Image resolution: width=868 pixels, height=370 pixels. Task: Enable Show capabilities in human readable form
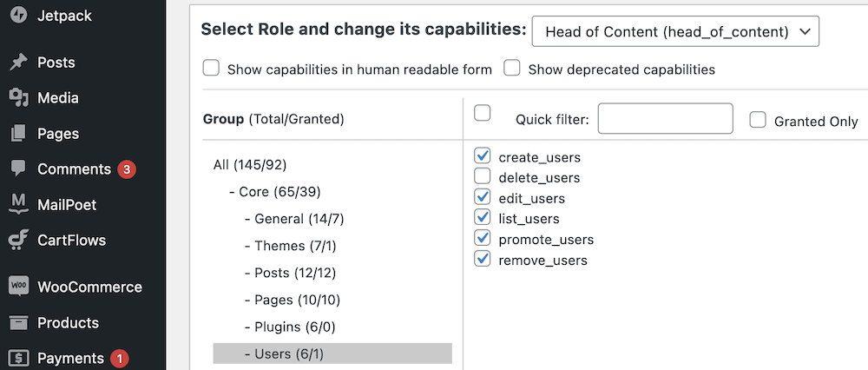point(211,68)
